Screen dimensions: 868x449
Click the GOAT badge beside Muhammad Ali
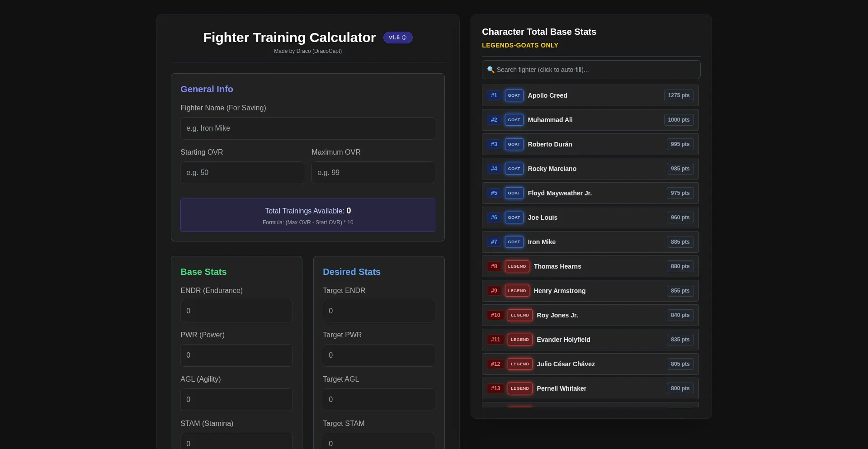(x=514, y=120)
